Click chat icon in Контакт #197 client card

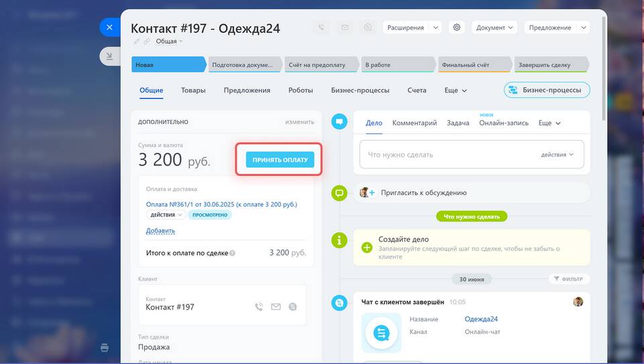pos(292,307)
